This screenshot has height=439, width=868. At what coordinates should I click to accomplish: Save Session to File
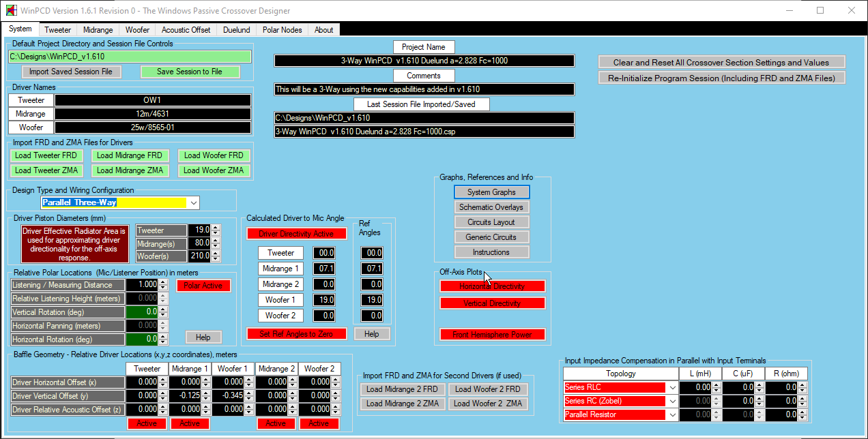(190, 72)
